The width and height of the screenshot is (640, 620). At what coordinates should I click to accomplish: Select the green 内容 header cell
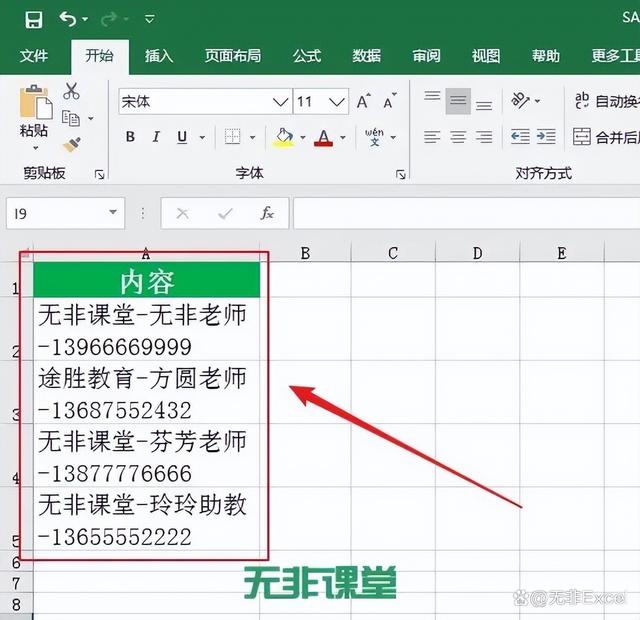pyautogui.click(x=147, y=280)
